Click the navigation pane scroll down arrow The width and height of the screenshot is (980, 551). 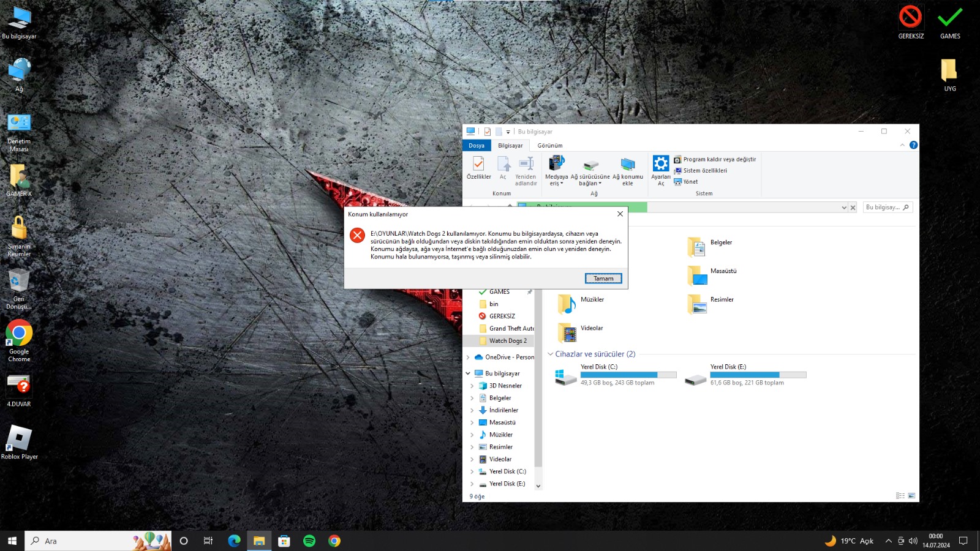point(538,486)
